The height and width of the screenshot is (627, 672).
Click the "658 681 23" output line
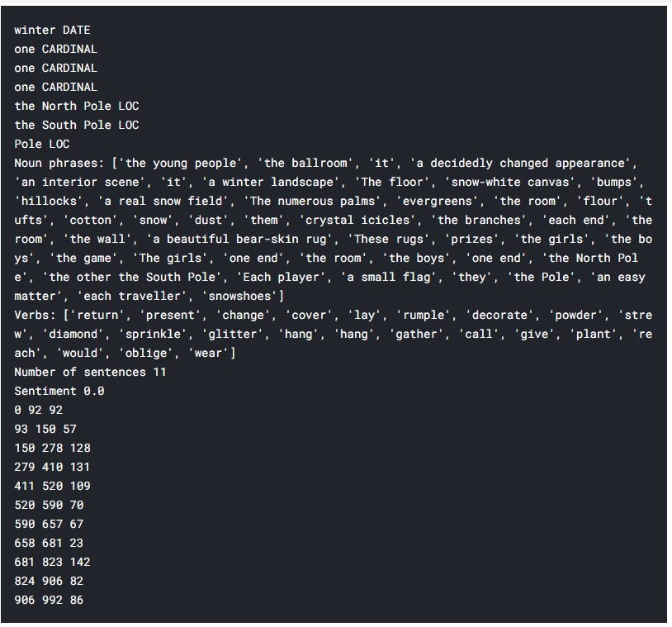[49, 543]
